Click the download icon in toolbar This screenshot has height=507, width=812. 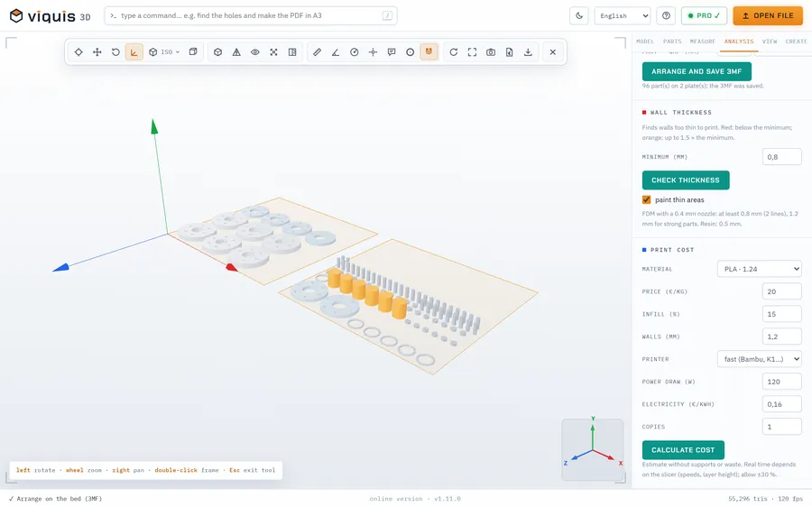[528, 51]
